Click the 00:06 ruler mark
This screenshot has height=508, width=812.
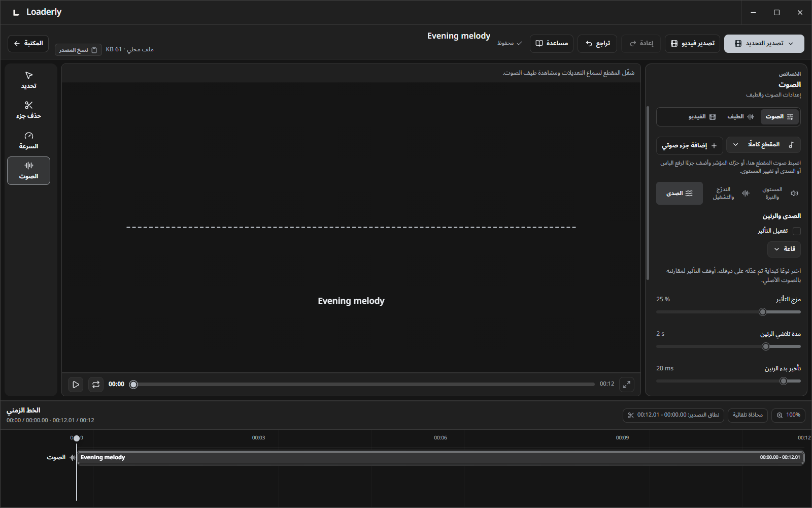pos(441,438)
